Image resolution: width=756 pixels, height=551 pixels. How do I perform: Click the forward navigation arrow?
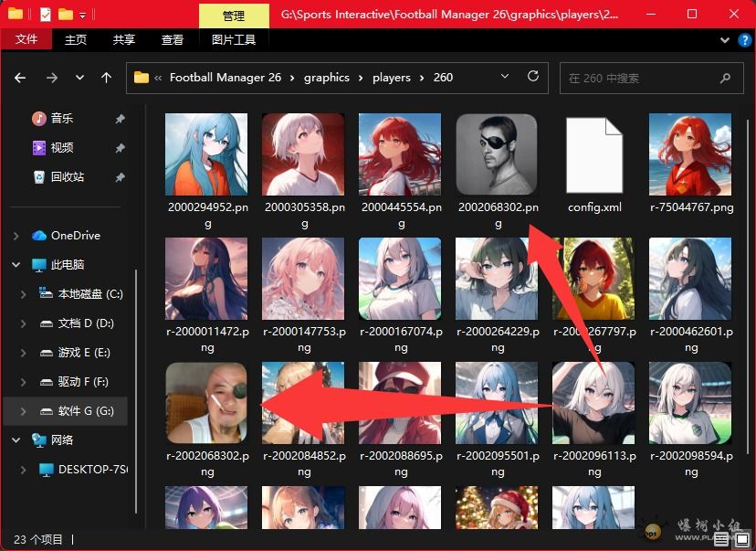coord(51,78)
